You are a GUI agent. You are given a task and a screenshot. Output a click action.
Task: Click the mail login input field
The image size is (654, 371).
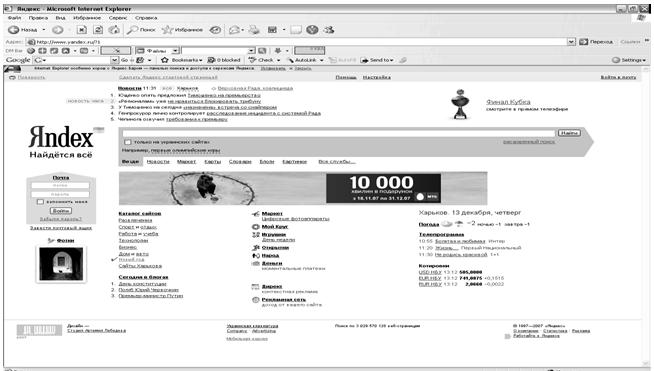pyautogui.click(x=60, y=185)
